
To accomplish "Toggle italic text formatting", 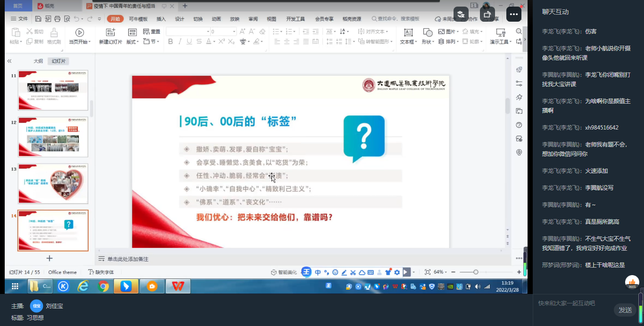I will point(180,41).
